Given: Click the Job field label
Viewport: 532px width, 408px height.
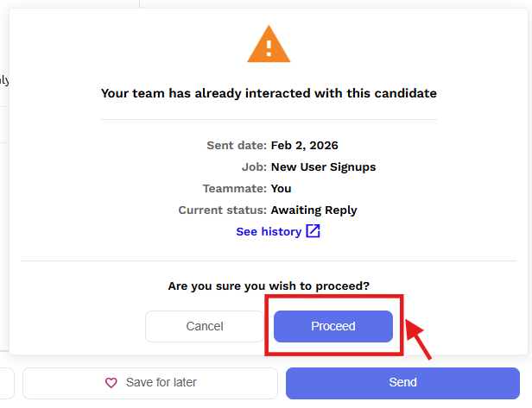Looking at the screenshot, I should [x=254, y=166].
